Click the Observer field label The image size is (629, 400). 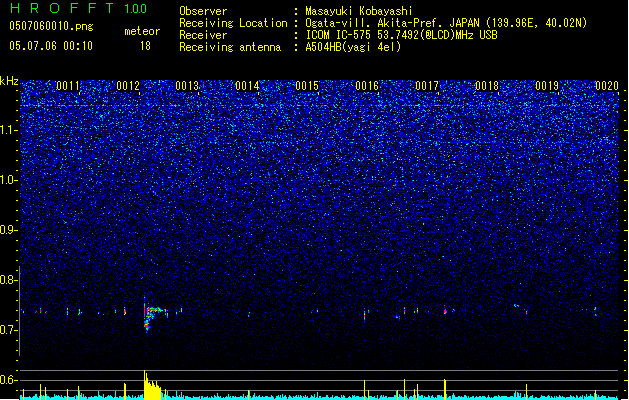point(203,11)
